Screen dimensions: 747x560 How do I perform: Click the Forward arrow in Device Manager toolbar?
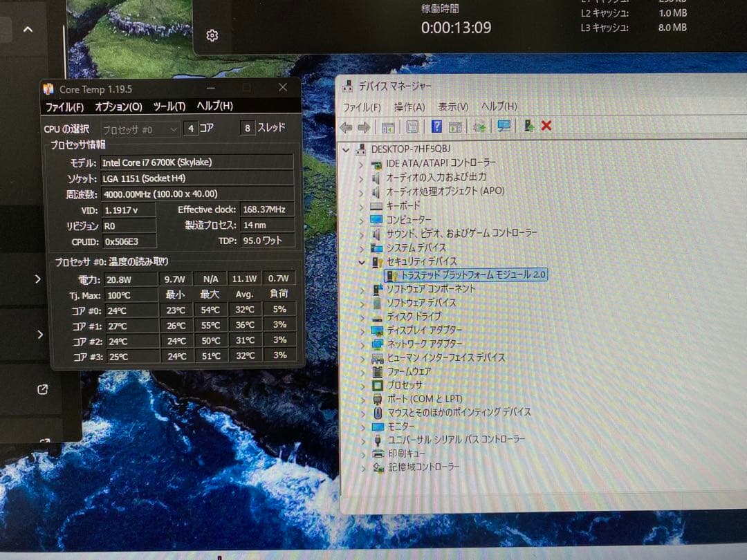tap(364, 127)
